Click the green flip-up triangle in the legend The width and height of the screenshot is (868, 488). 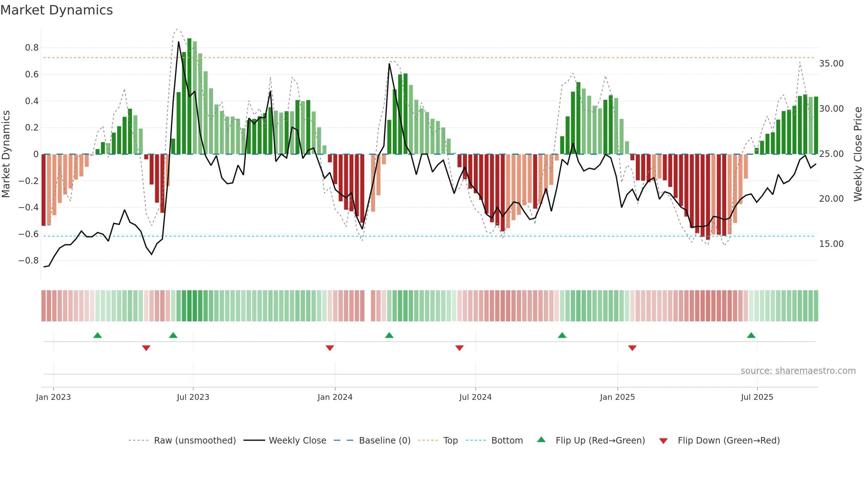coord(541,440)
